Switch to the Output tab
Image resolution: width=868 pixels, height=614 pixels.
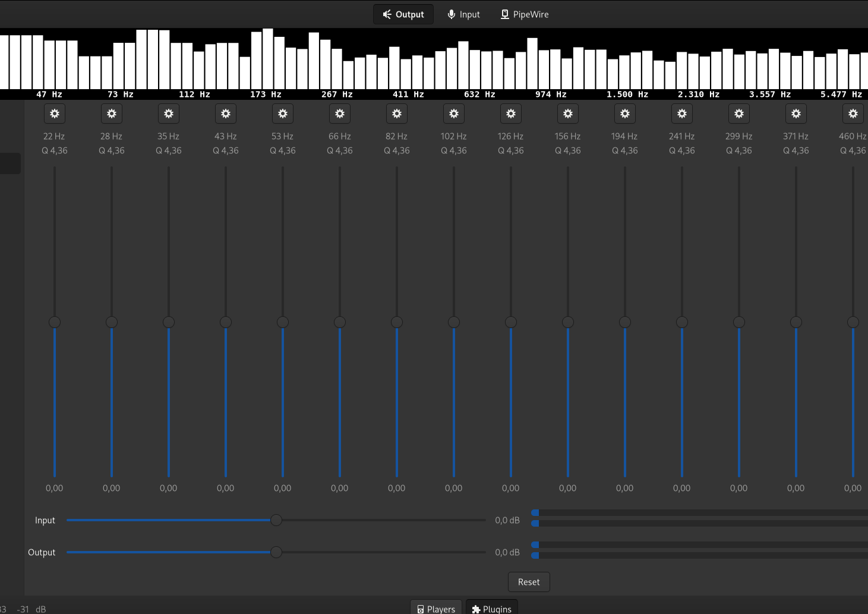[403, 14]
